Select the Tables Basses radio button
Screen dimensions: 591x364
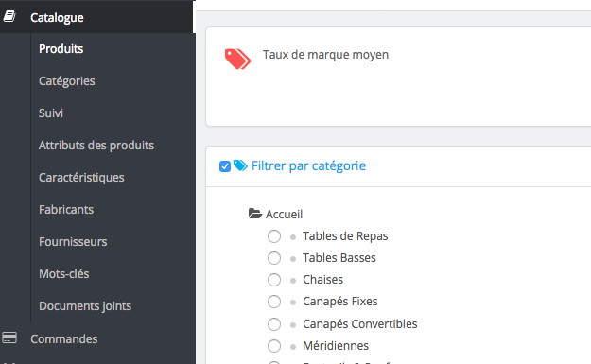tap(274, 258)
